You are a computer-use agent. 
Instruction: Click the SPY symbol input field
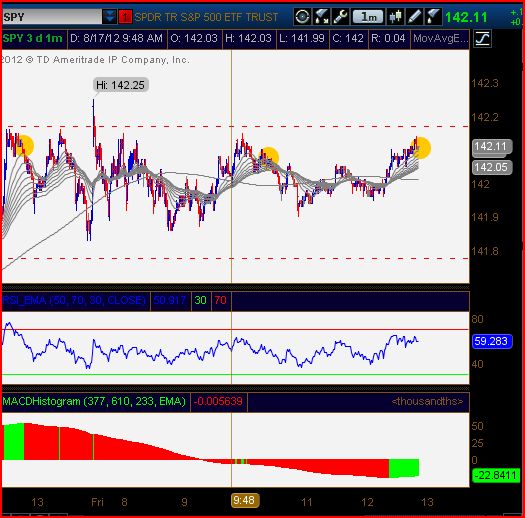point(52,17)
